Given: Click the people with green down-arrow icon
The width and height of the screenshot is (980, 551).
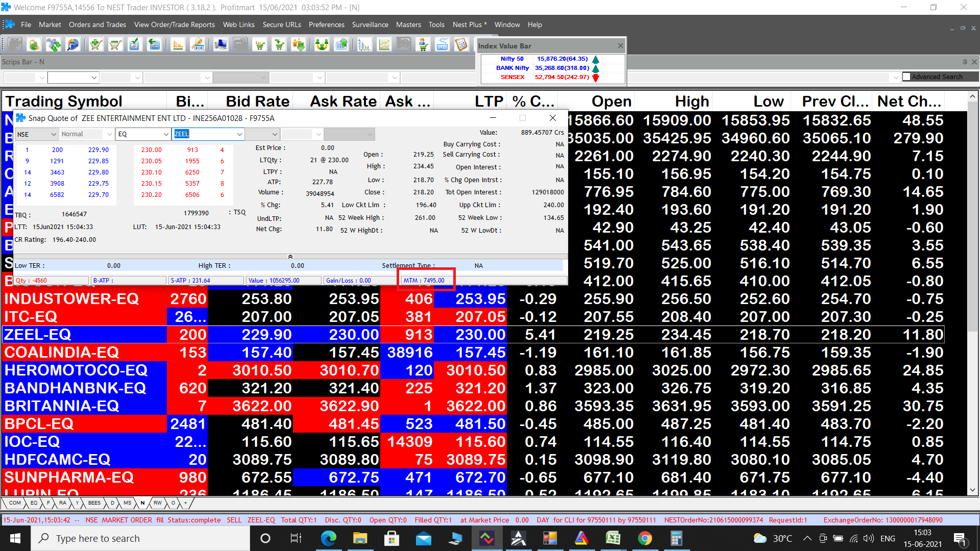Looking at the screenshot, I should tap(299, 45).
